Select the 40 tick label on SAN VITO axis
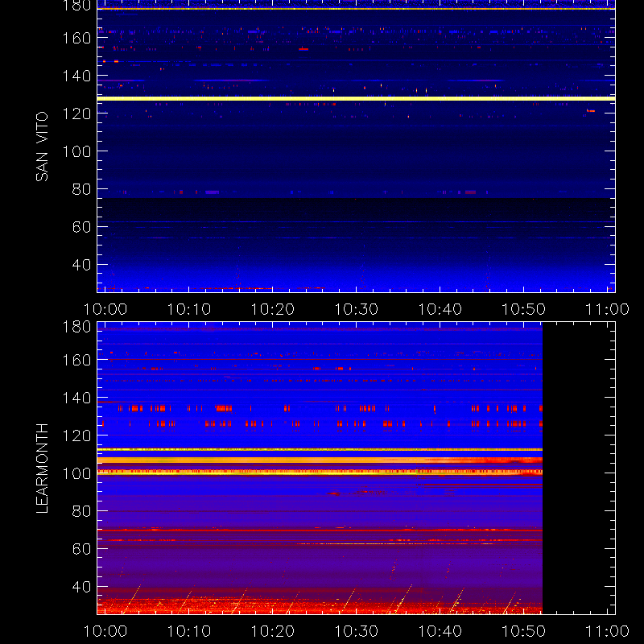 (81, 265)
